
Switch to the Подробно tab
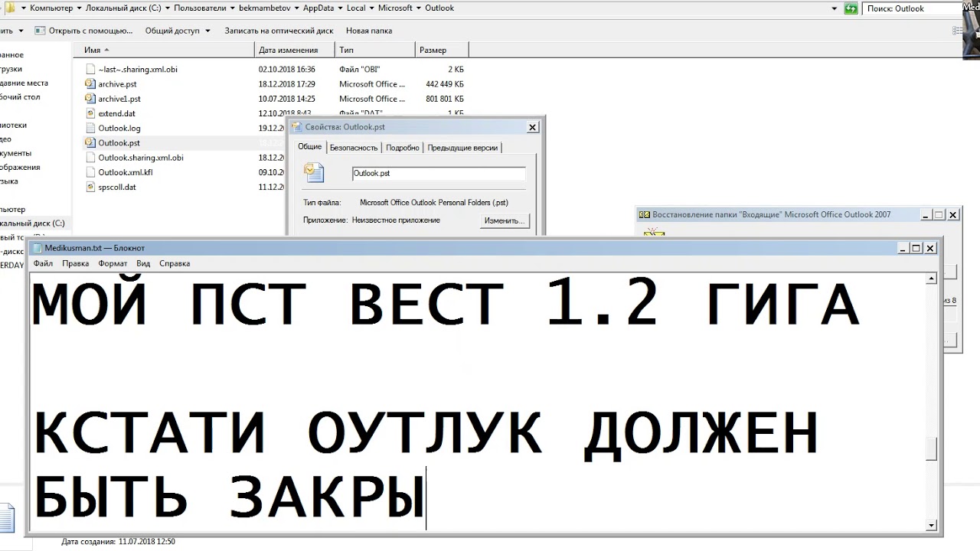tap(403, 148)
